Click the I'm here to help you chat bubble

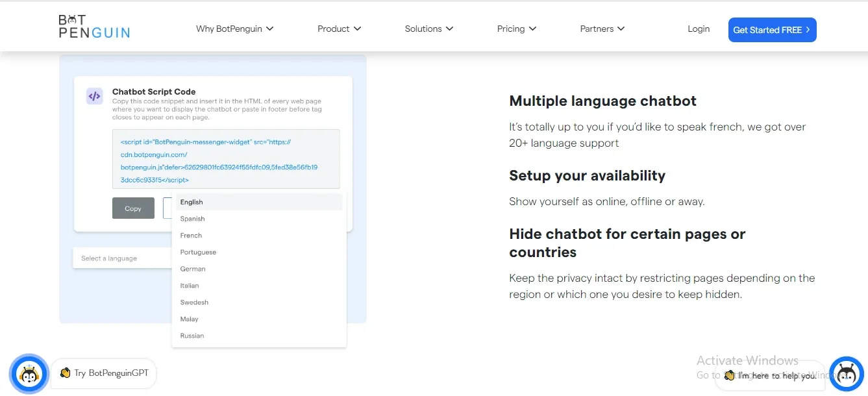click(771, 375)
